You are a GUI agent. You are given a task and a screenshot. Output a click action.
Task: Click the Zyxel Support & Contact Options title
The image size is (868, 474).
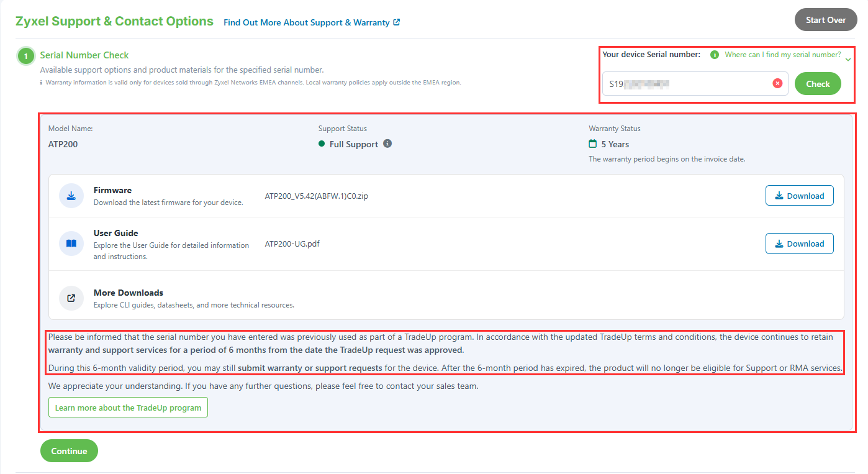[x=114, y=21]
